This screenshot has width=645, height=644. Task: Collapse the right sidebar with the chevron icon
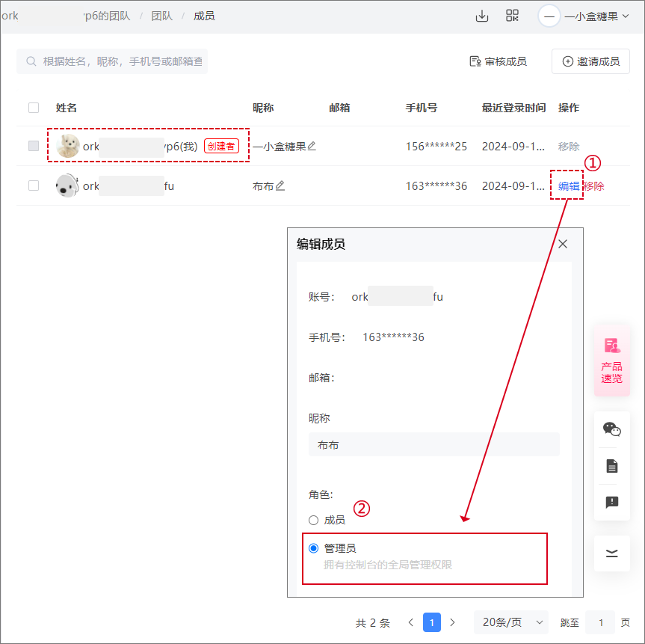click(612, 553)
